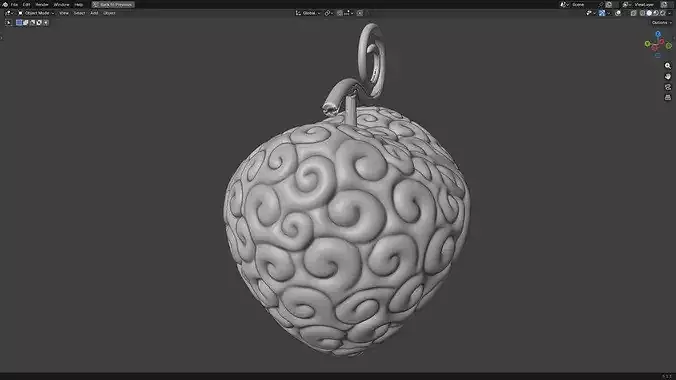Open the snapping options dropdown
This screenshot has height=380, width=676.
(x=349, y=13)
